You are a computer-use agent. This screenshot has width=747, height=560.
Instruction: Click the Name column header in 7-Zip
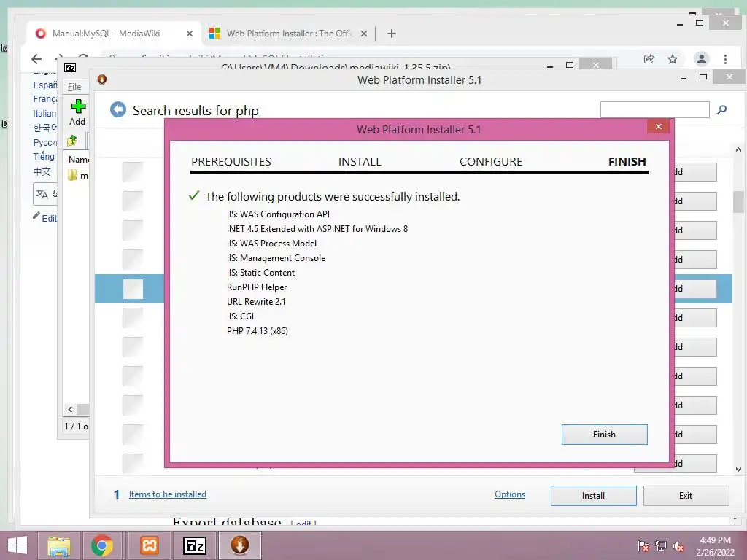point(79,160)
